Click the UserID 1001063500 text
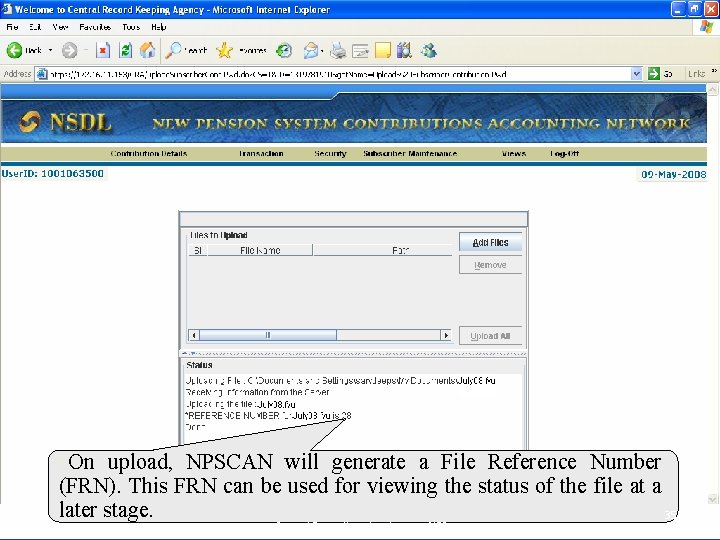Viewport: 720px width, 540px height. click(x=53, y=174)
